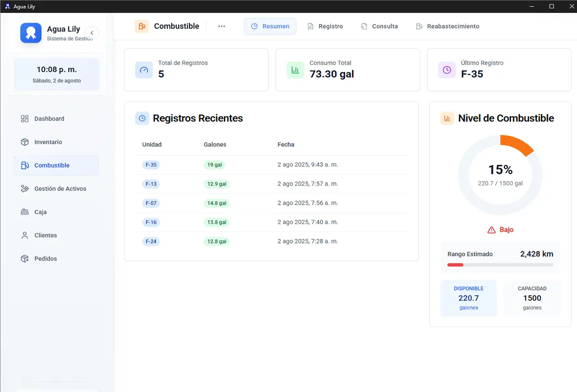Click the Clientes person icon

[25, 235]
